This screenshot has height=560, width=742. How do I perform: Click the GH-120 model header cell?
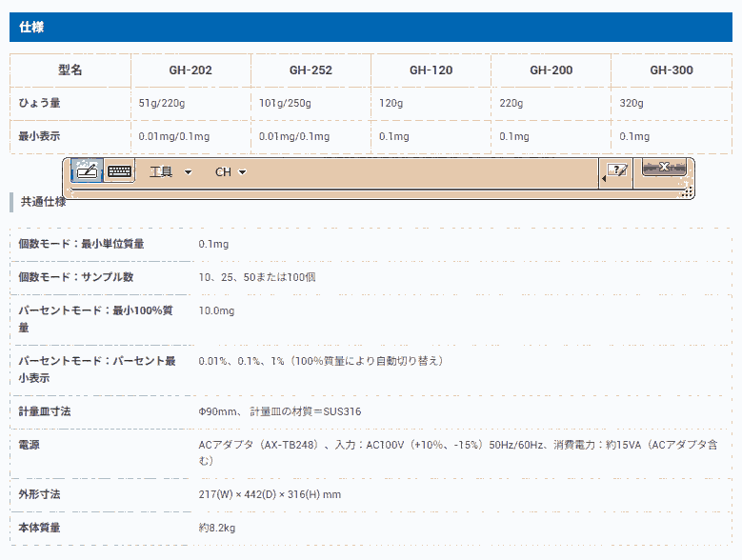point(431,70)
